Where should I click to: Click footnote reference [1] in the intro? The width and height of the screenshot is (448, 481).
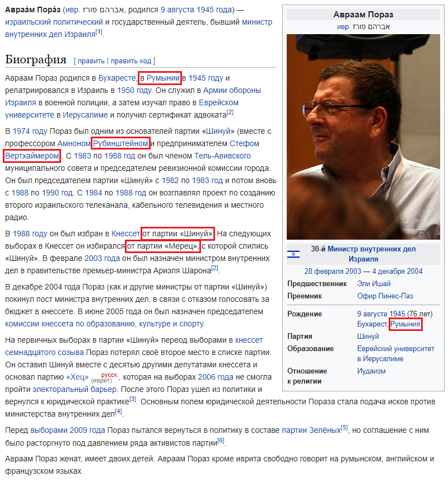tap(99, 32)
